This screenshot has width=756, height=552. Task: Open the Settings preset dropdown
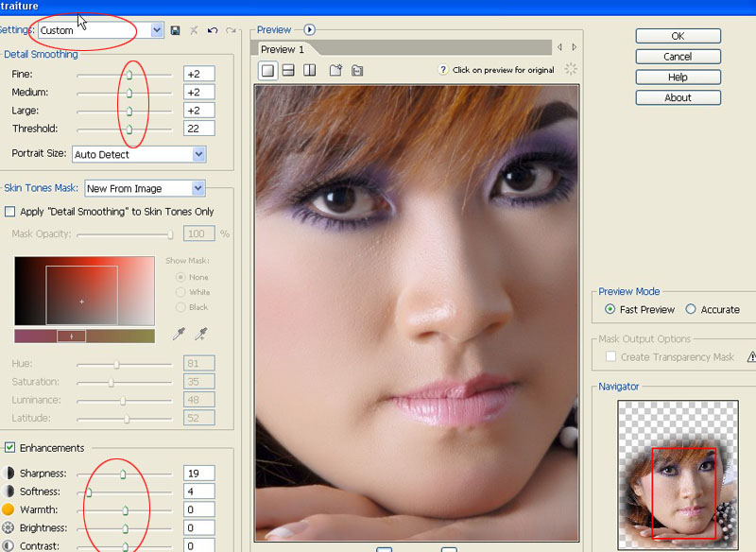(157, 30)
